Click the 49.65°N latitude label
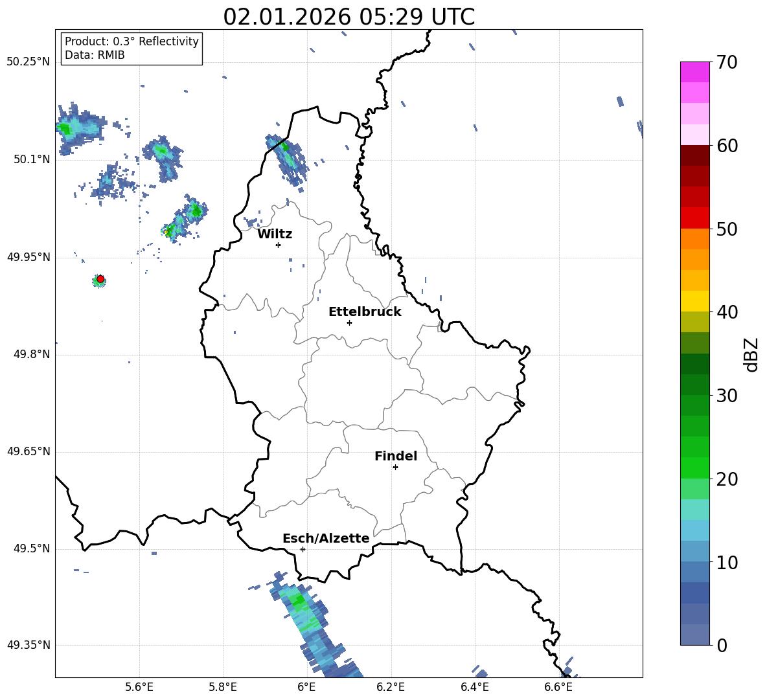This screenshot has width=767, height=700. coord(28,451)
